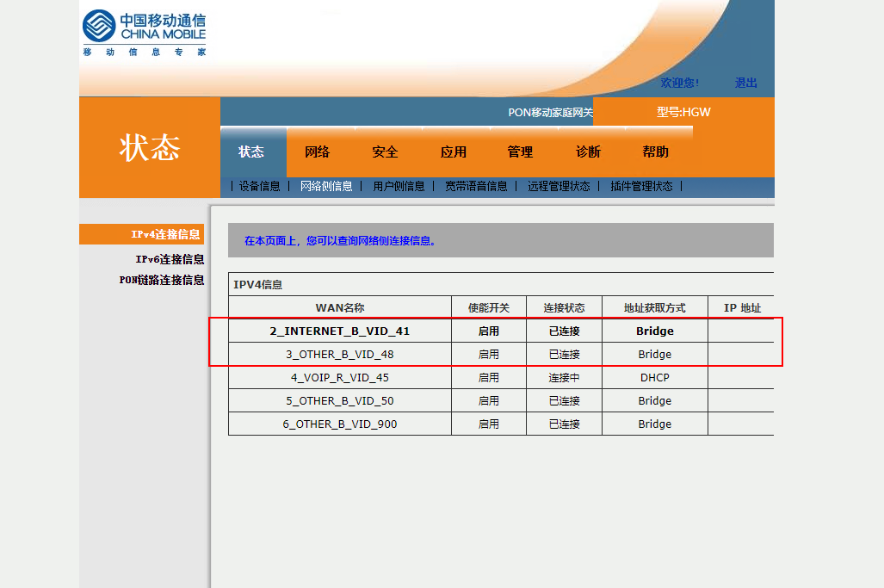Open the 状态 main tab

251,152
